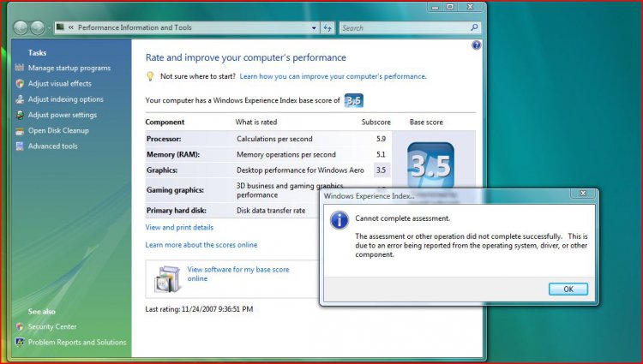Click the Memory subscore 5.1

point(381,154)
